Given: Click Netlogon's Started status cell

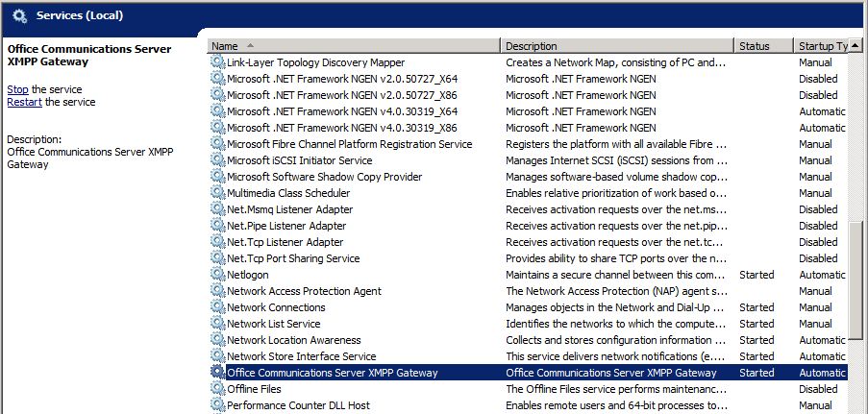Looking at the screenshot, I should coord(756,275).
